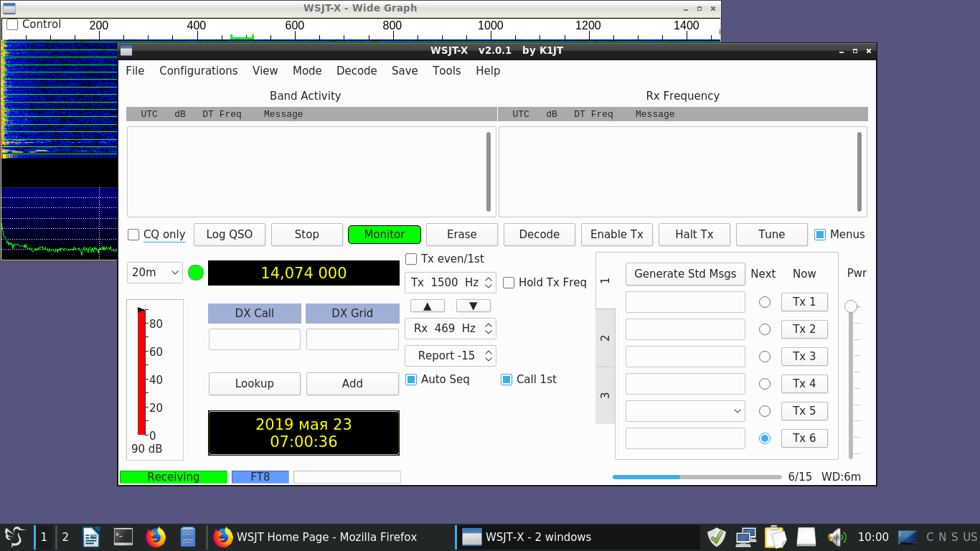
Task: Open the Decode menu
Action: pos(357,71)
